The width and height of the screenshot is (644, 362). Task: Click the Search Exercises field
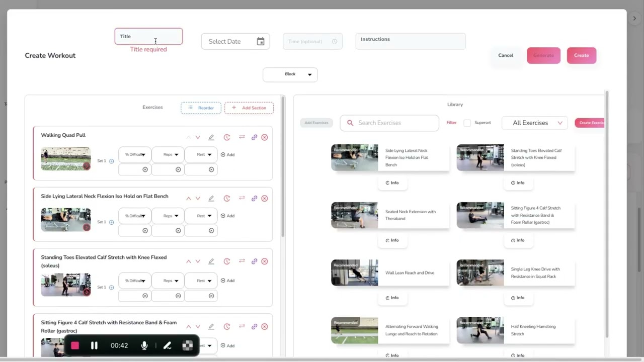pyautogui.click(x=389, y=123)
